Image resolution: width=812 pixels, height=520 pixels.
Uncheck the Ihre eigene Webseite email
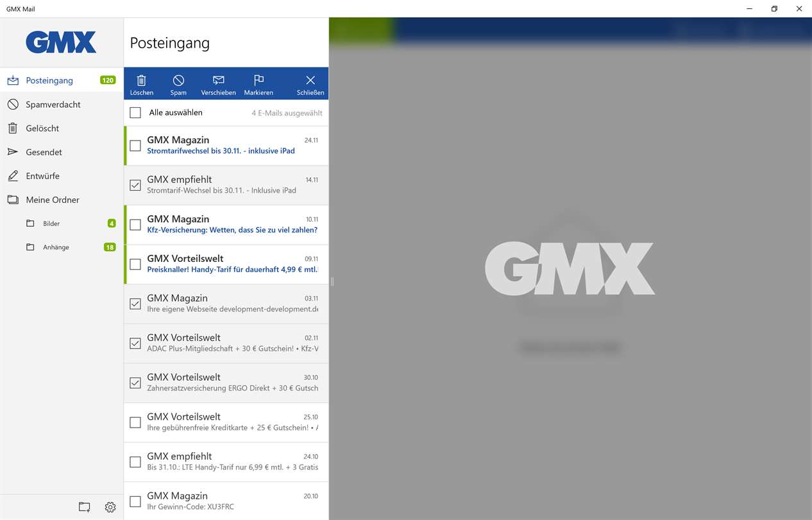[x=135, y=304]
